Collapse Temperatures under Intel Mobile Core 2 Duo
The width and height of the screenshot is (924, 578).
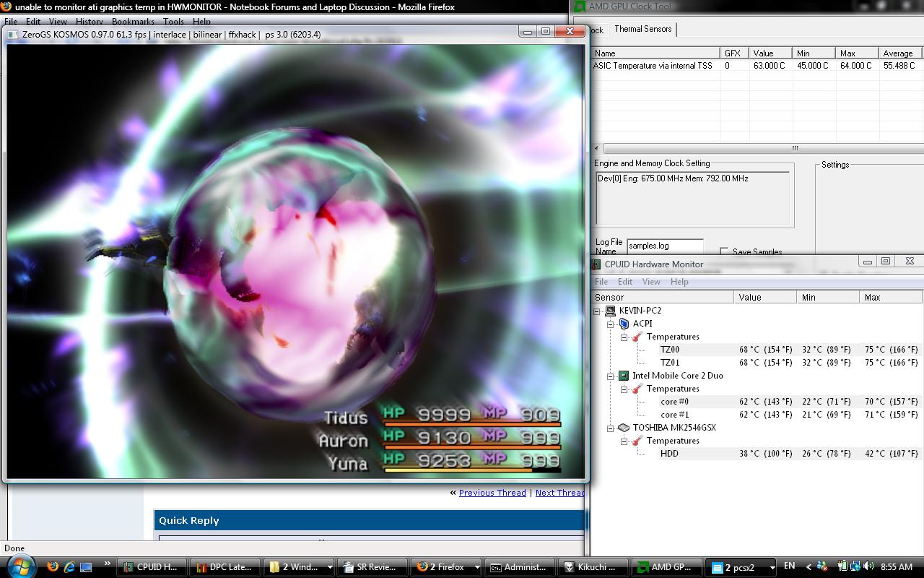point(624,389)
